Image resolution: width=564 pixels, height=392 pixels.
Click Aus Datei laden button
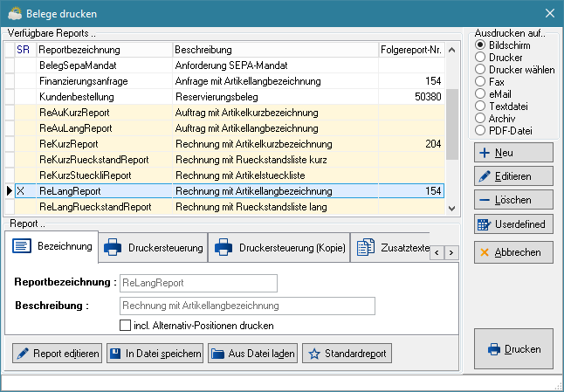pos(253,354)
